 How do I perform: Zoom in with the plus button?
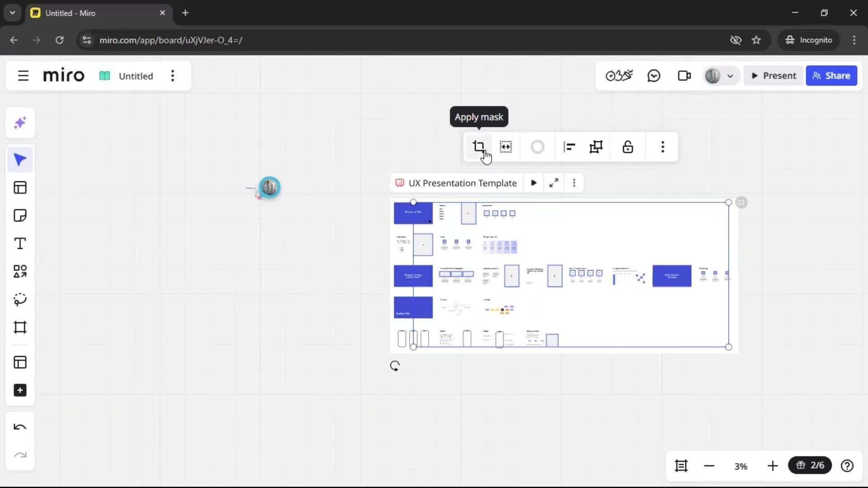point(773,466)
